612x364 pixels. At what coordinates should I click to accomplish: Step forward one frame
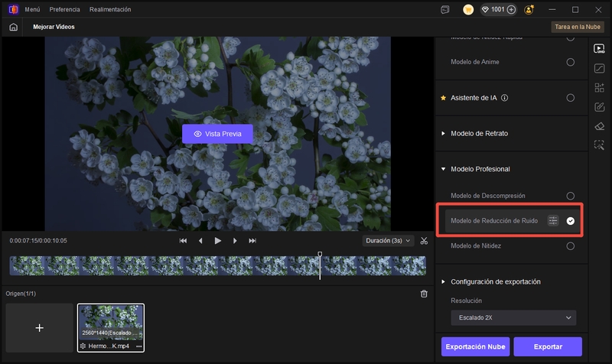point(235,241)
